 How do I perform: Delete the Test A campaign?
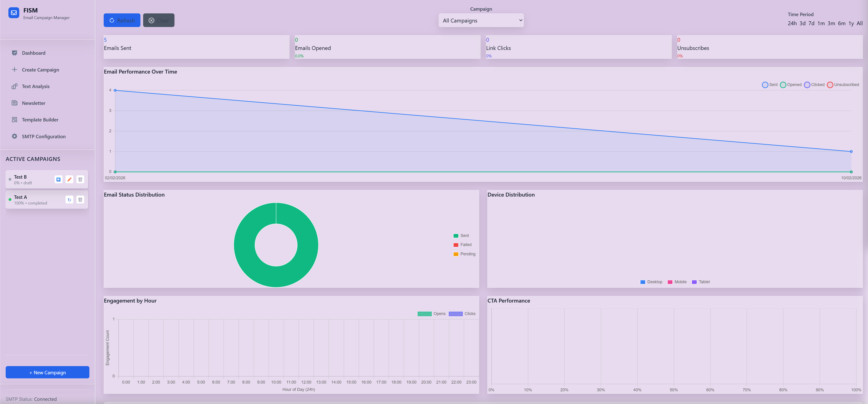click(x=80, y=199)
